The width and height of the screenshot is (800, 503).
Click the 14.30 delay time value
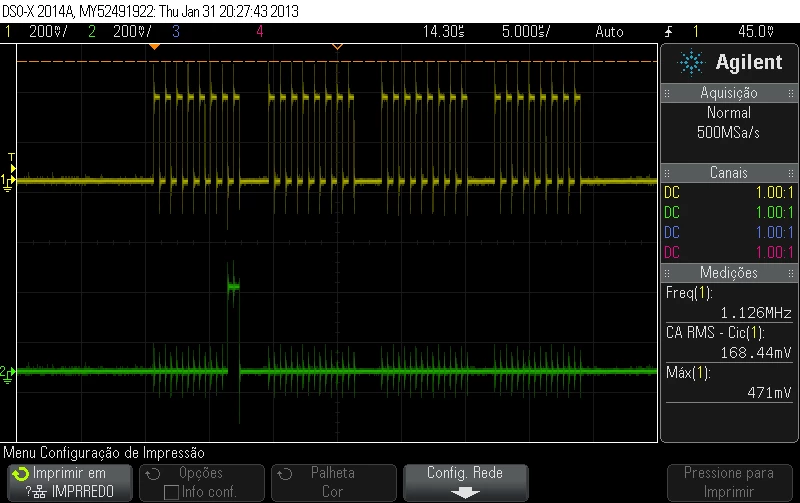pos(443,32)
